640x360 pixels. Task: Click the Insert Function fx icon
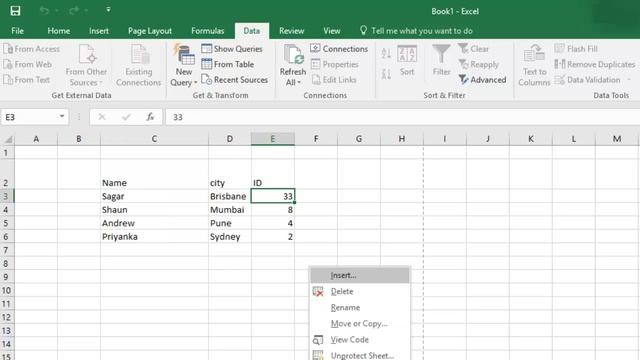point(150,117)
